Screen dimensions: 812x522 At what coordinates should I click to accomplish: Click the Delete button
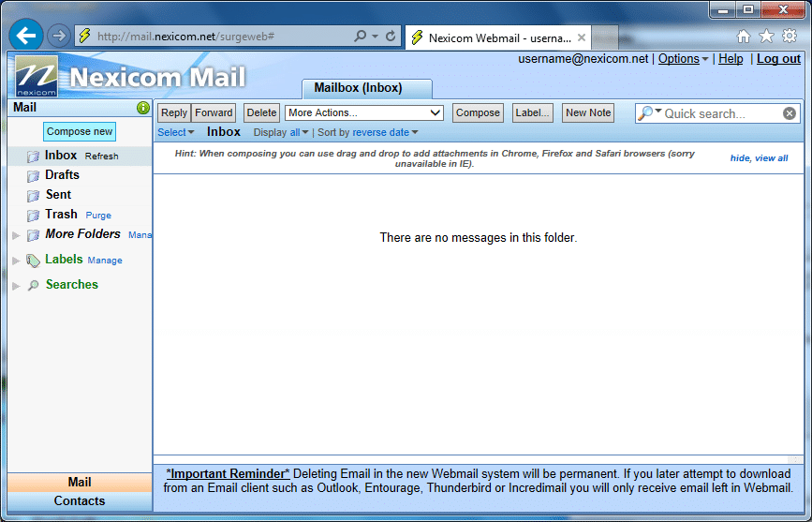coord(261,112)
